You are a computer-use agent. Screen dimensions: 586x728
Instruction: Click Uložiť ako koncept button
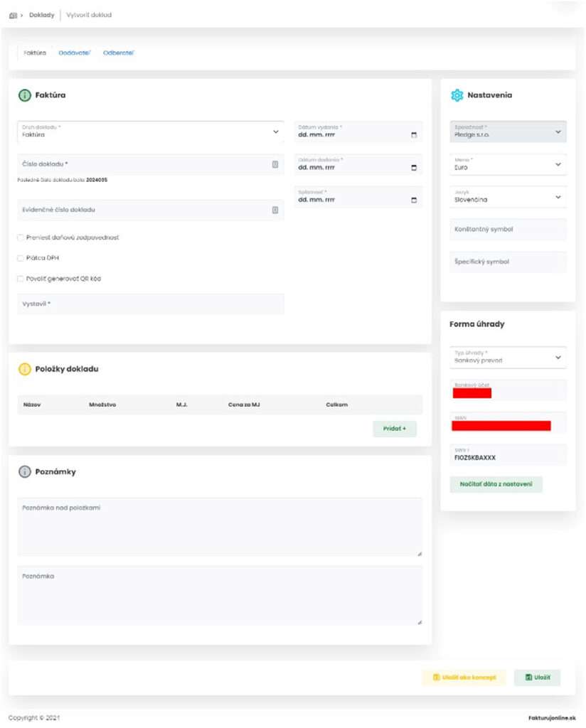tap(464, 678)
